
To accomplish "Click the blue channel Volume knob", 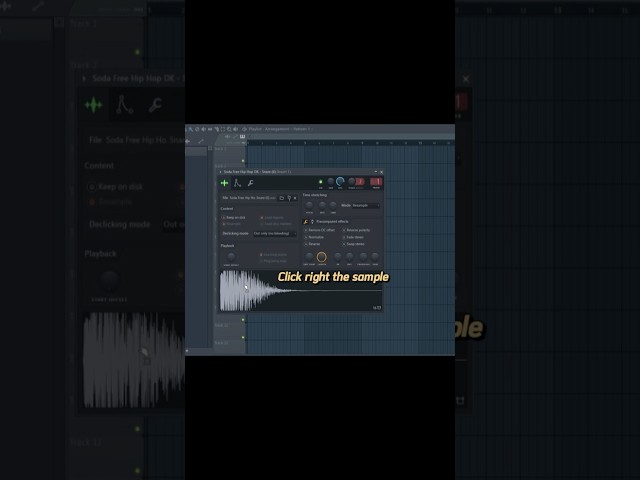I will pos(340,182).
